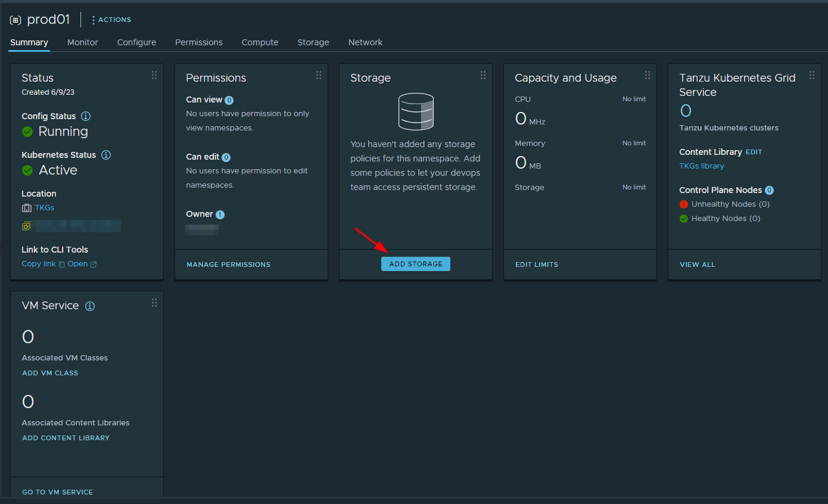This screenshot has width=828, height=504.
Task: Click the ADD STORAGE button
Action: [x=416, y=264]
